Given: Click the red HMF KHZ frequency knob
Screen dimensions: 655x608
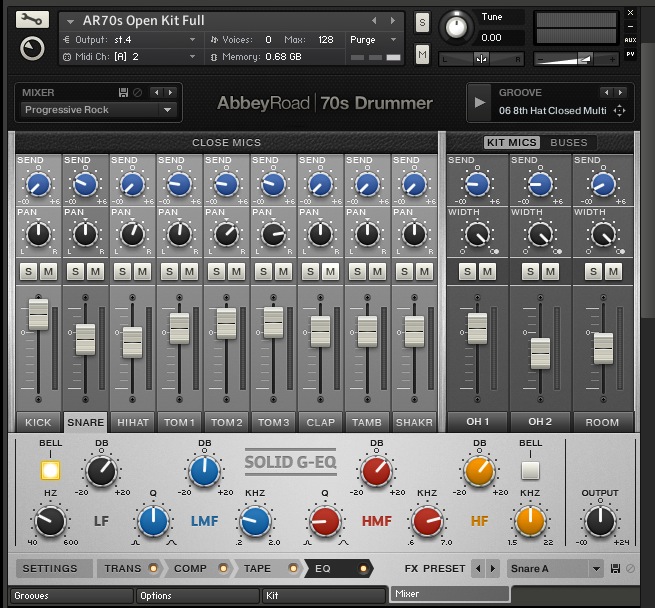Looking at the screenshot, I should tap(427, 521).
